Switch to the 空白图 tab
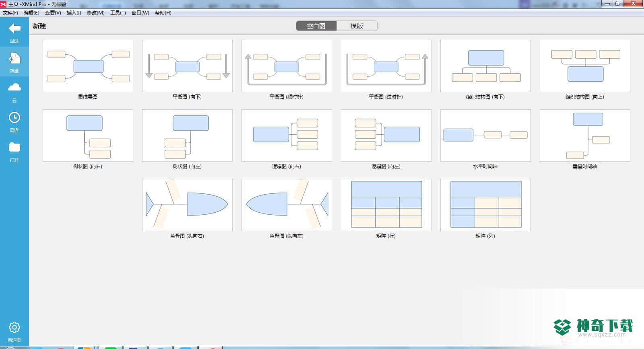 pos(316,26)
